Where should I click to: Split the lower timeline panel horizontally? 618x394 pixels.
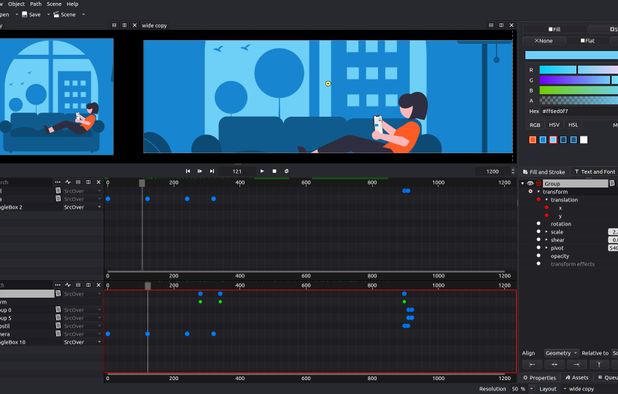point(88,285)
